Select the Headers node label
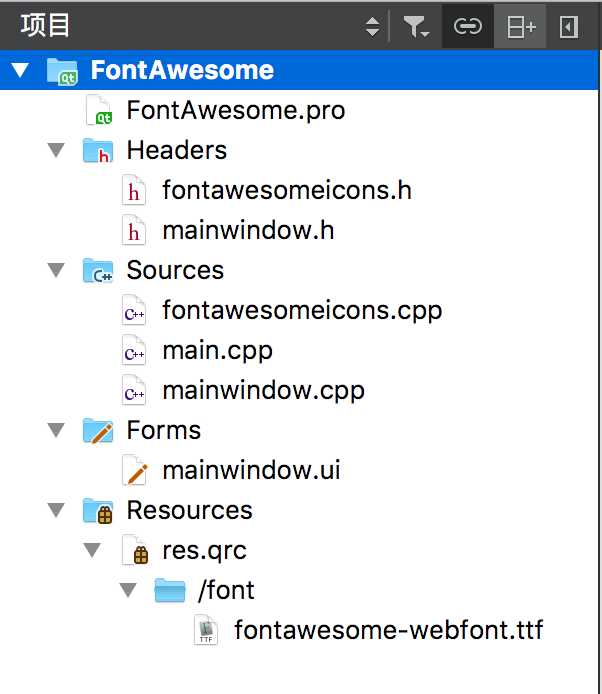This screenshot has width=602, height=694. tap(177, 150)
